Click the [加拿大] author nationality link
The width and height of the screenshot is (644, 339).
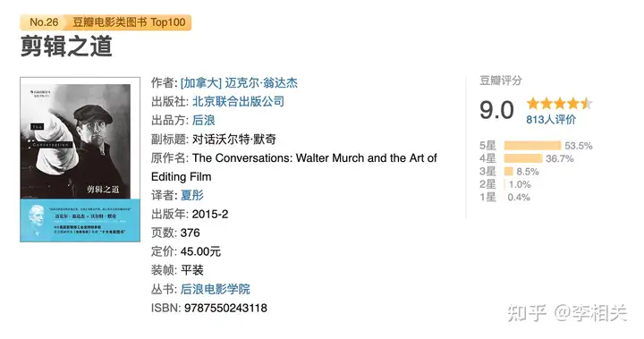(x=201, y=82)
